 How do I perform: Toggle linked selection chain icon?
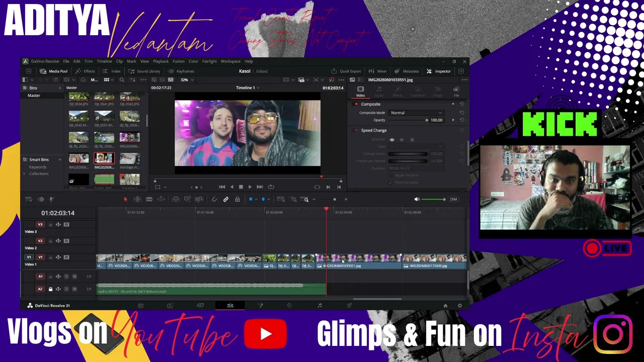226,200
